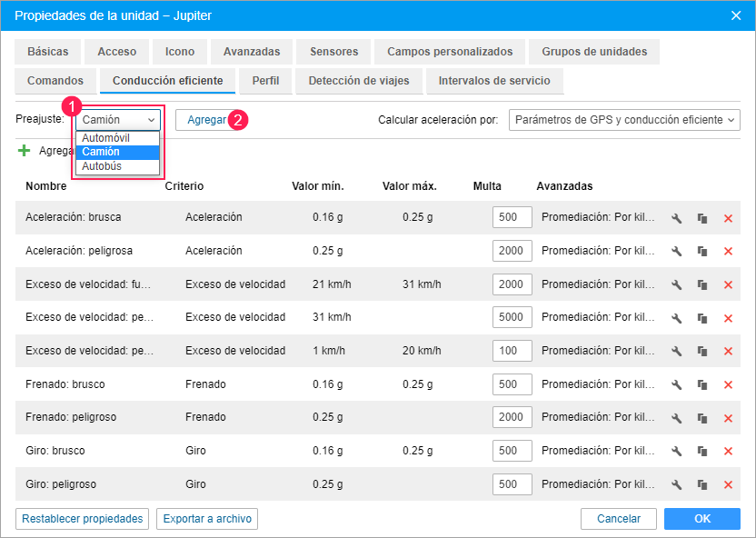Viewport: 756px width, 538px height.
Task: Delete the Frenado: brusco criterion
Action: (728, 384)
